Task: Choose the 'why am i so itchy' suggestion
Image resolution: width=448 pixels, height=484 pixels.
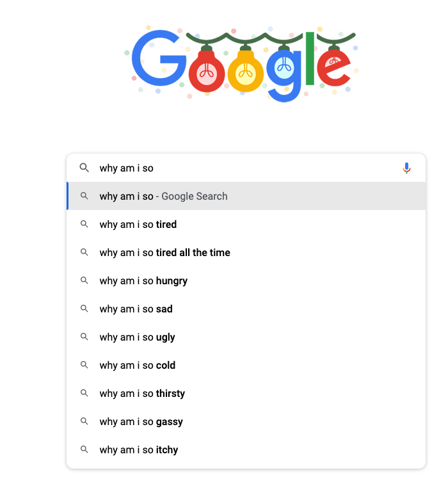Action: pyautogui.click(x=246, y=449)
